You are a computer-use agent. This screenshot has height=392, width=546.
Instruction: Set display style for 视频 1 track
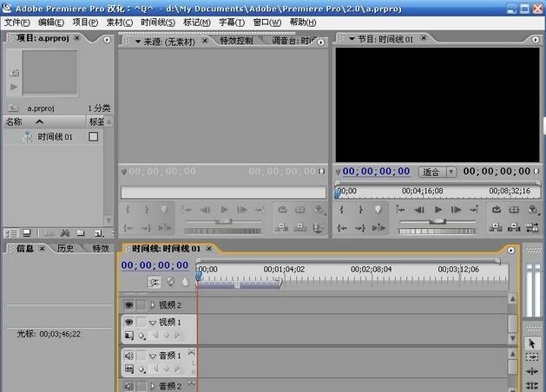pos(128,336)
